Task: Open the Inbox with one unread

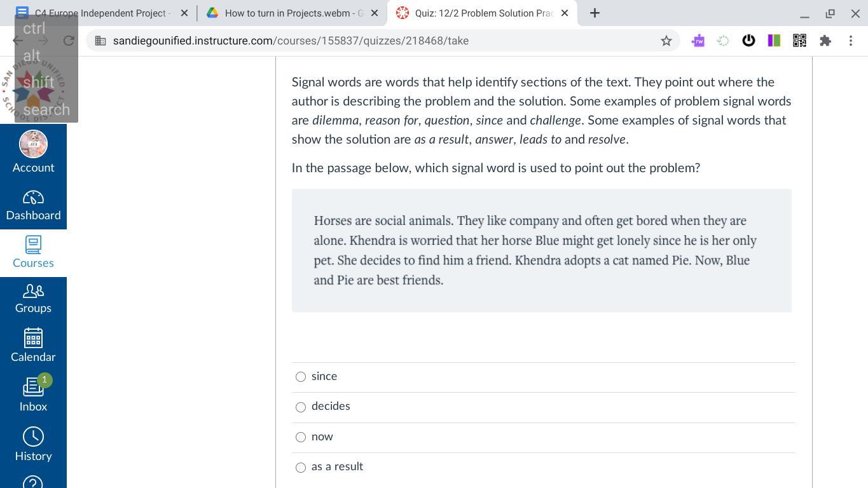Action: 33,395
